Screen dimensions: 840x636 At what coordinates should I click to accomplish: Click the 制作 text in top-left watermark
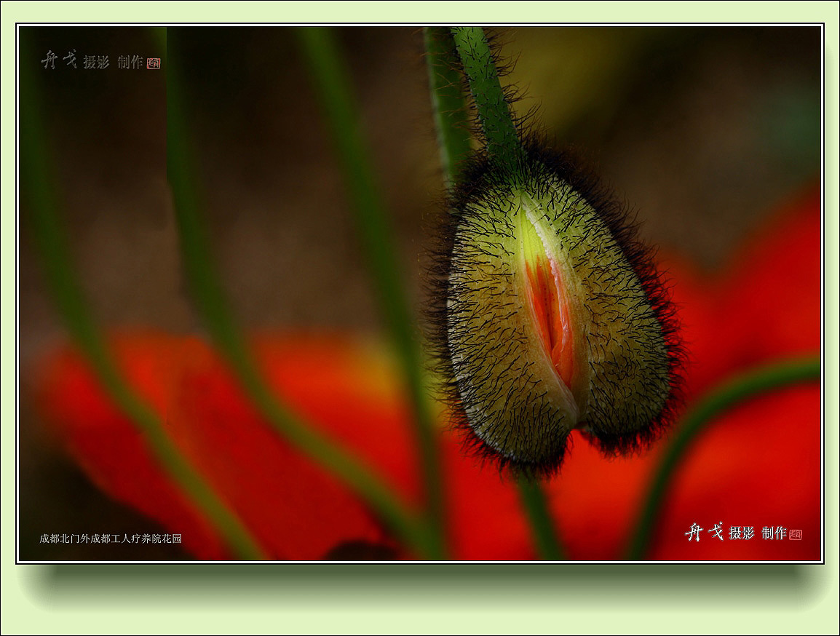130,63
